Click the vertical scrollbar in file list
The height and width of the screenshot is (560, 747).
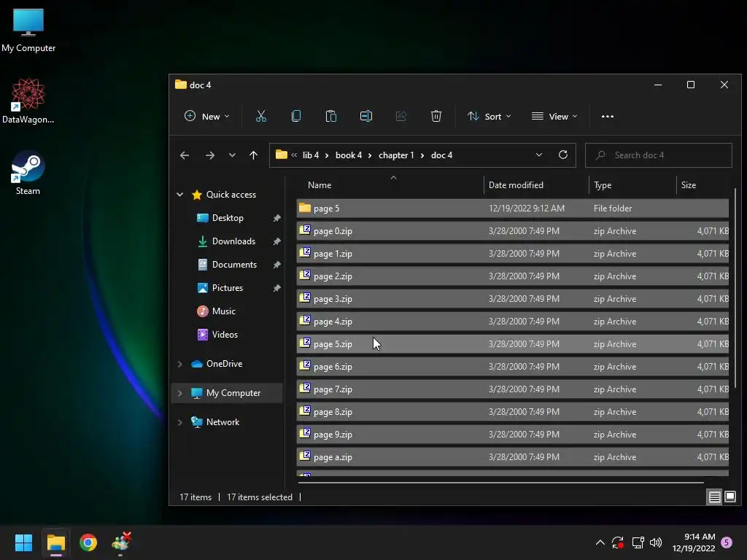[735, 287]
